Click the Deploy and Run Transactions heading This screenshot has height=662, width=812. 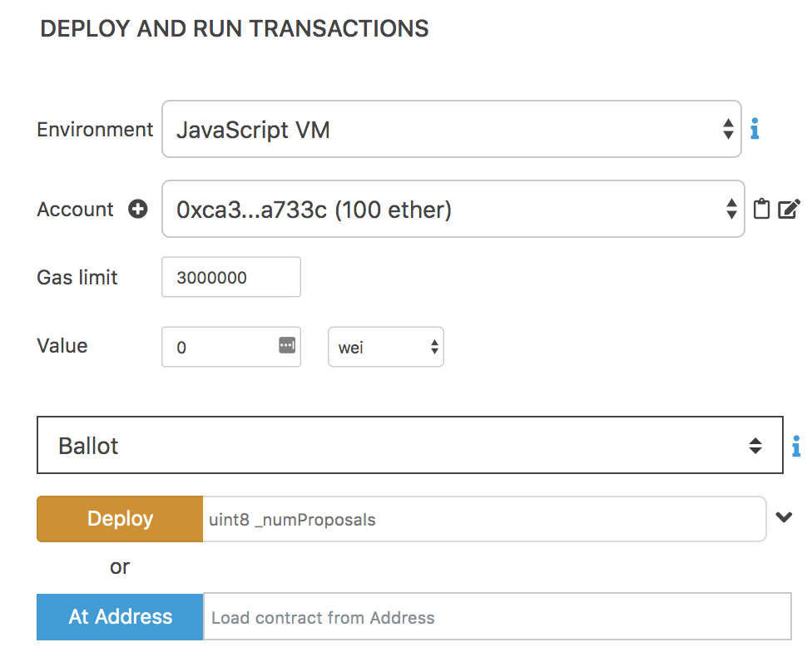[x=235, y=29]
